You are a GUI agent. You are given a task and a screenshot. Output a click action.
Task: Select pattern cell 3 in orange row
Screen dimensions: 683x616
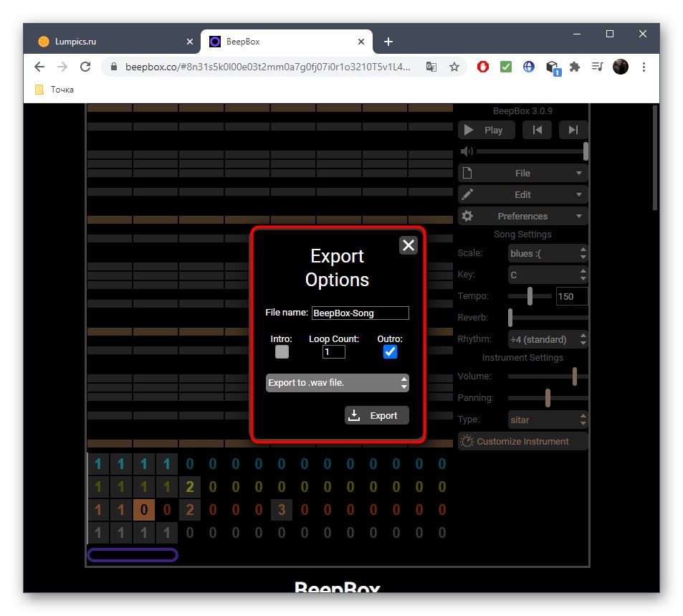[282, 509]
